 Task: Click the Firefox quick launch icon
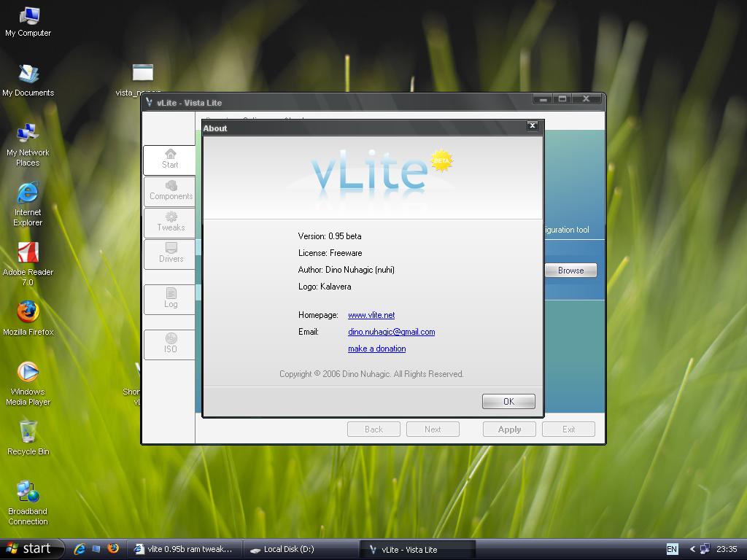click(113, 548)
